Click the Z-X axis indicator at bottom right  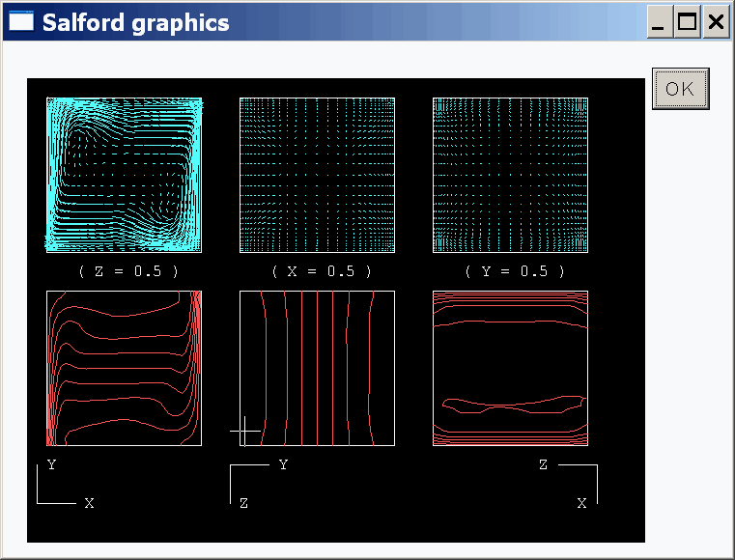coord(568,484)
